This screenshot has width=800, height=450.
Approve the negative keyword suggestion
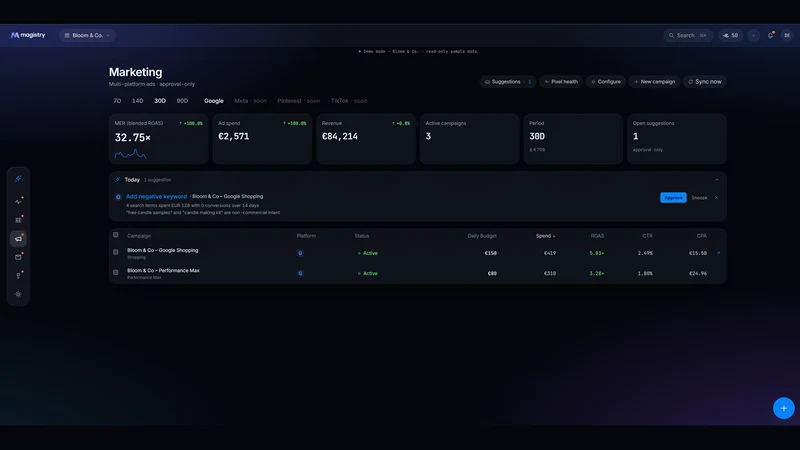[673, 197]
